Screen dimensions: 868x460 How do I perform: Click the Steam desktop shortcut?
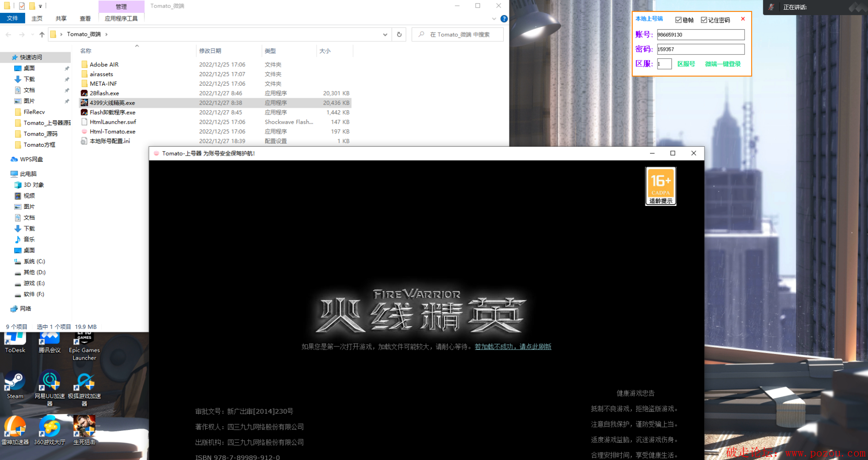[x=15, y=386]
